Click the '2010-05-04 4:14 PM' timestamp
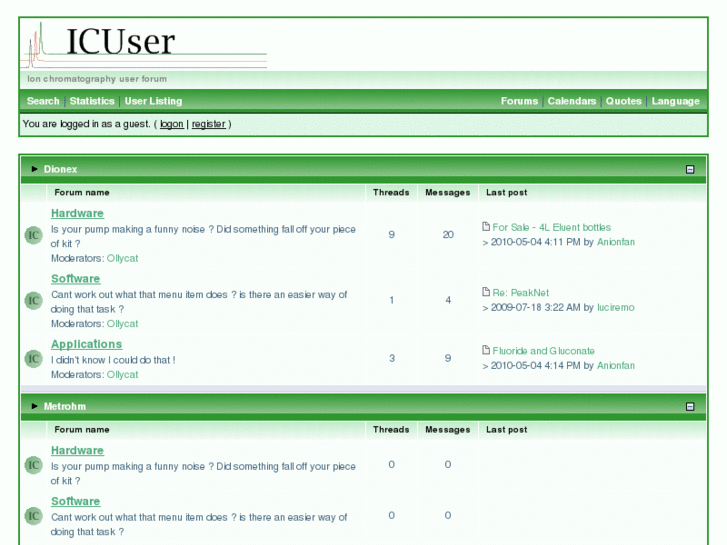This screenshot has width=727, height=545. click(536, 365)
